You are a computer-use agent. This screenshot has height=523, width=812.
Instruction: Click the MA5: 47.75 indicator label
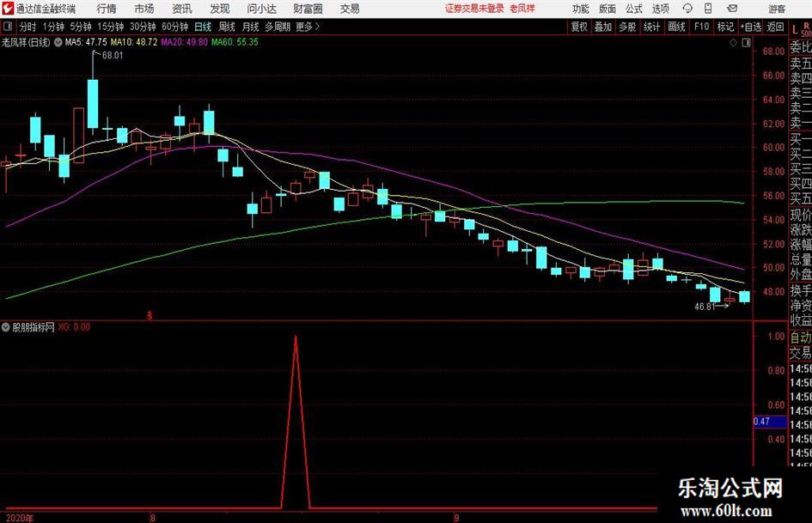(x=86, y=42)
